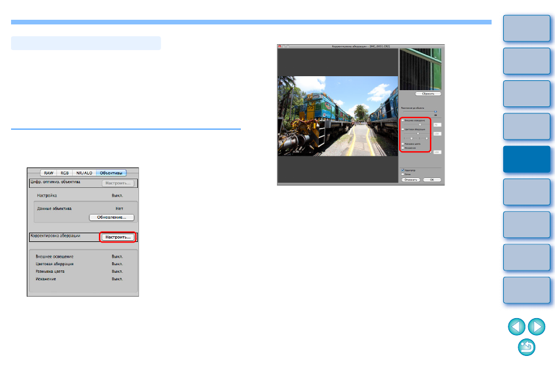This screenshot has height=392, width=555.
Task: Go to the next page arrow
Action: click(x=536, y=326)
